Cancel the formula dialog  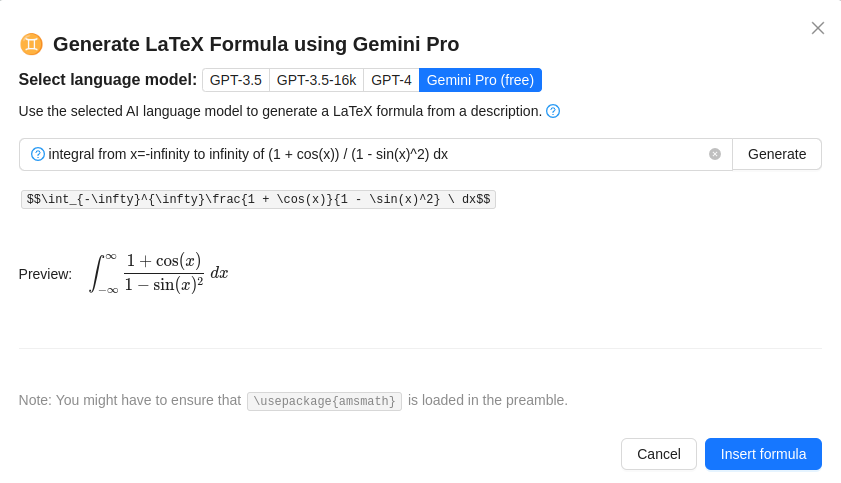(x=658, y=454)
